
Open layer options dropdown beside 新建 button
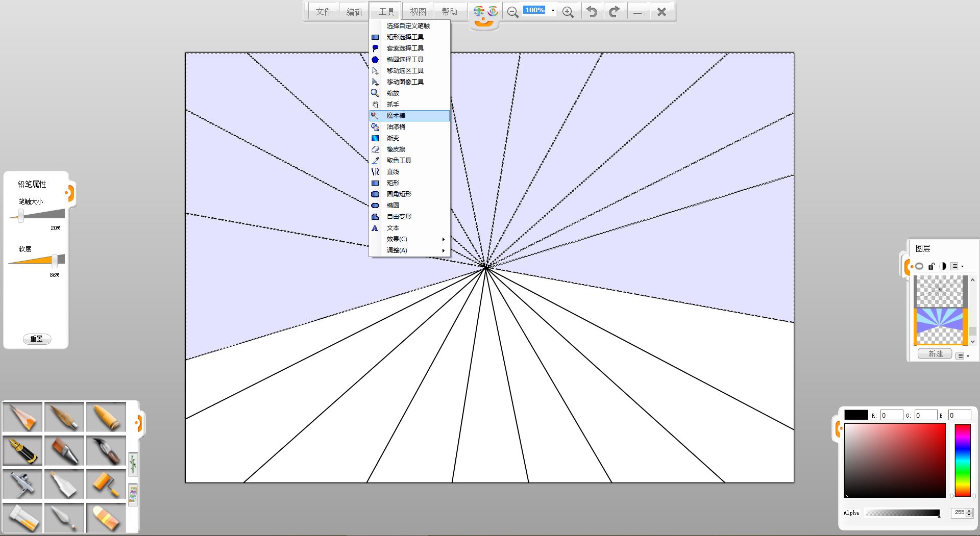(x=962, y=355)
